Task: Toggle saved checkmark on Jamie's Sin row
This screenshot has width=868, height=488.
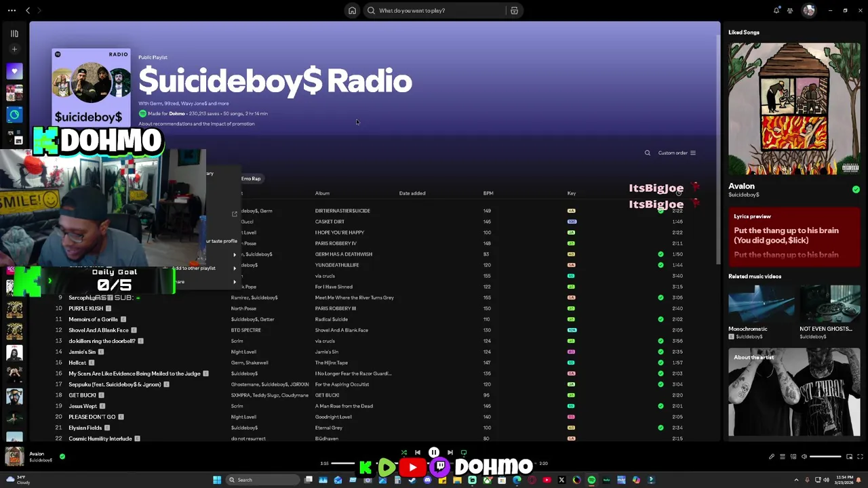Action: (x=660, y=352)
